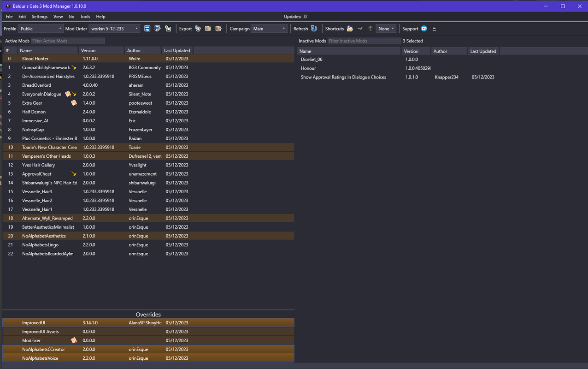Image resolution: width=588 pixels, height=369 pixels.
Task: Open the Mod Order dropdown workin 5-12-233
Action: point(114,29)
